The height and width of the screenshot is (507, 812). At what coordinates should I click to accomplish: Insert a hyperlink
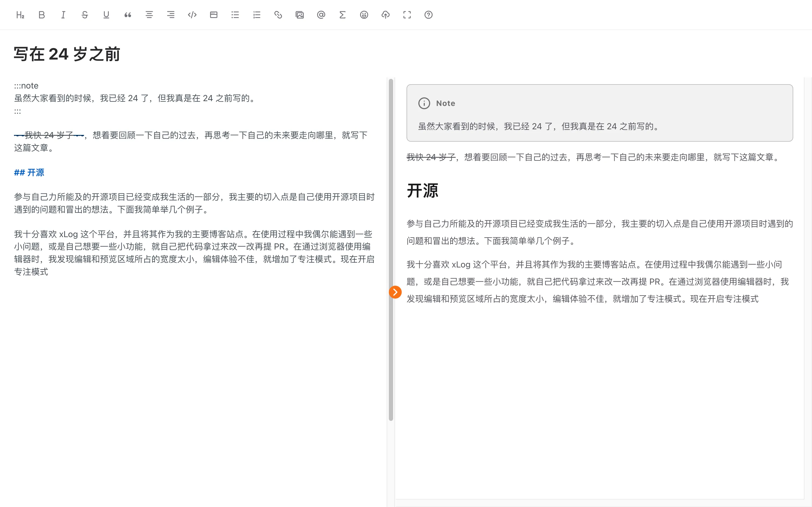tap(278, 15)
